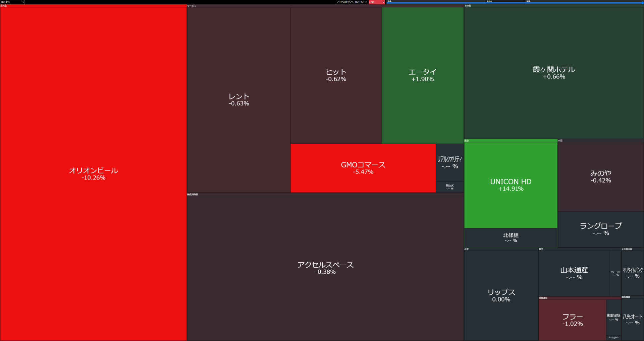The image size is (644, 341).
Task: Click the UNICON HD green tile
Action: click(511, 185)
